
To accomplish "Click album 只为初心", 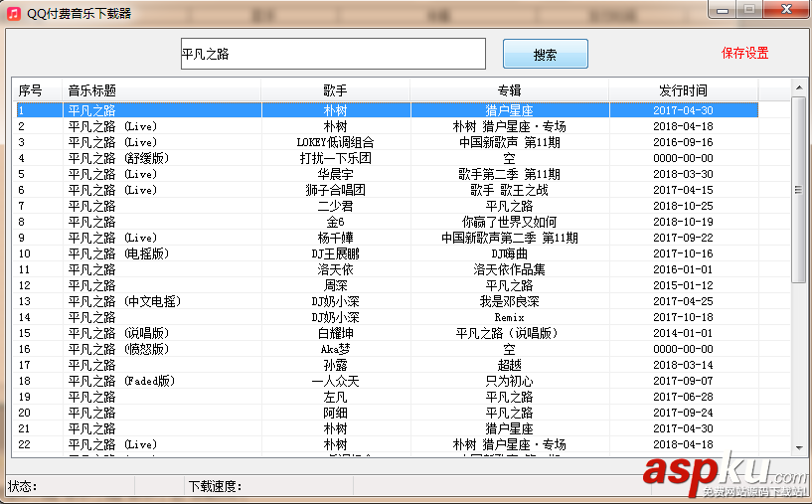I will [510, 382].
